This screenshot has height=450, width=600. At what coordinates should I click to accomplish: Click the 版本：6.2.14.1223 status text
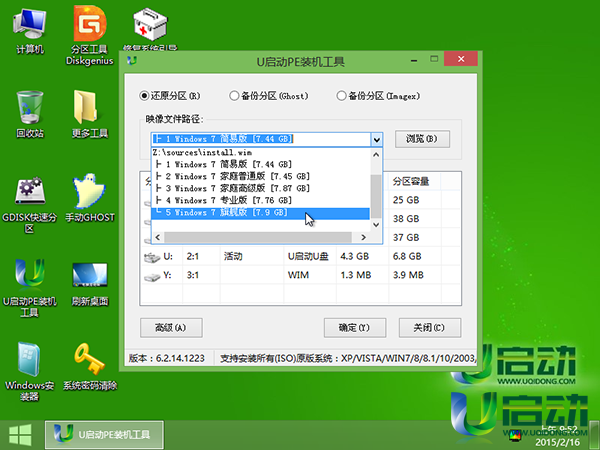(166, 359)
